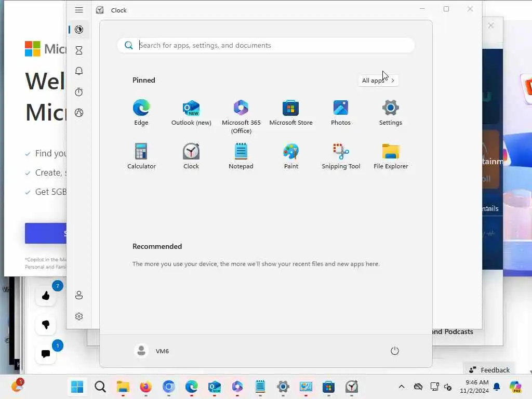Open Microsoft 365 on the taskbar
The height and width of the screenshot is (399, 532).
point(237,387)
